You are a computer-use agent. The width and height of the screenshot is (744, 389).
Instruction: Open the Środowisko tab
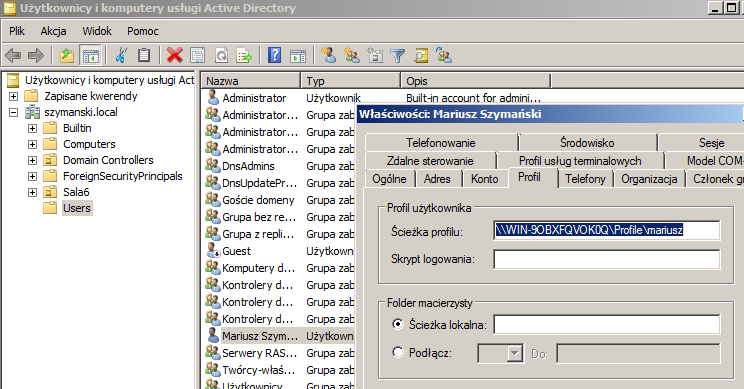pos(587,143)
